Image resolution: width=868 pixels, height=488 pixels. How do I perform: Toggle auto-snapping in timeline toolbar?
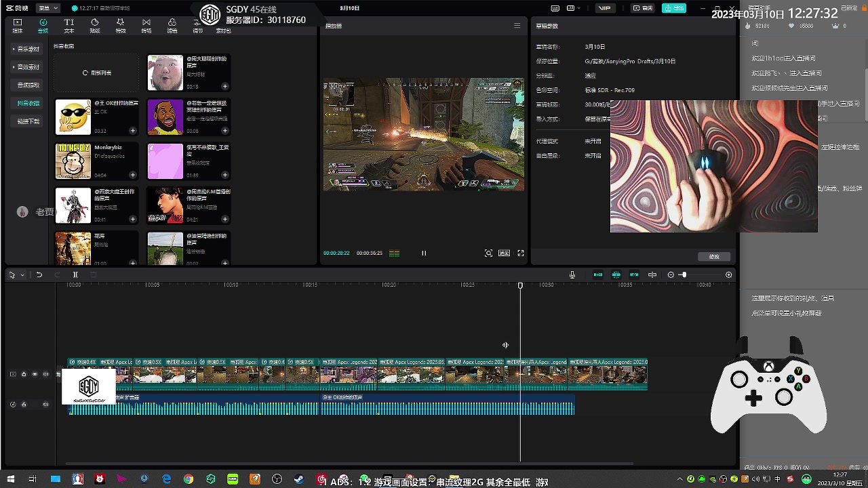coord(616,274)
